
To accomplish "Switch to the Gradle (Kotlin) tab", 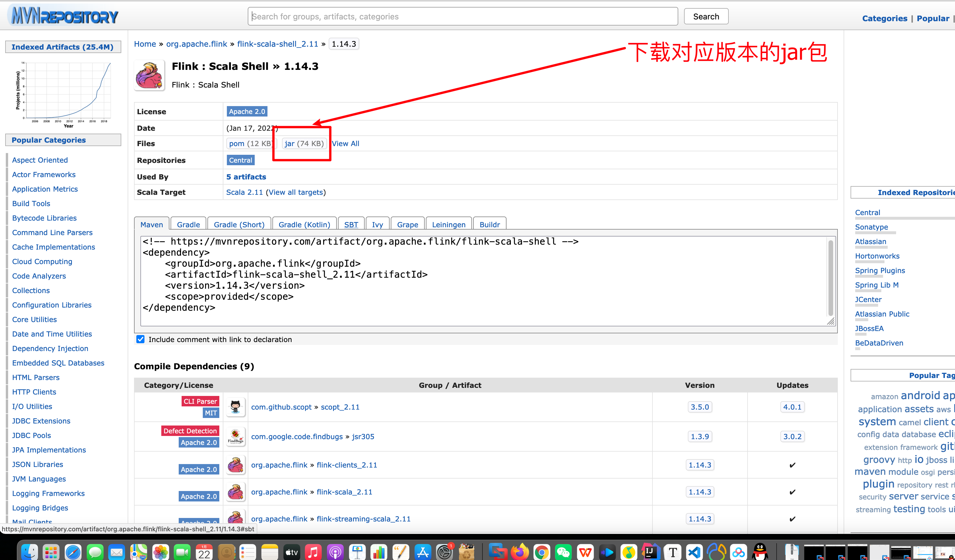I will (x=304, y=225).
